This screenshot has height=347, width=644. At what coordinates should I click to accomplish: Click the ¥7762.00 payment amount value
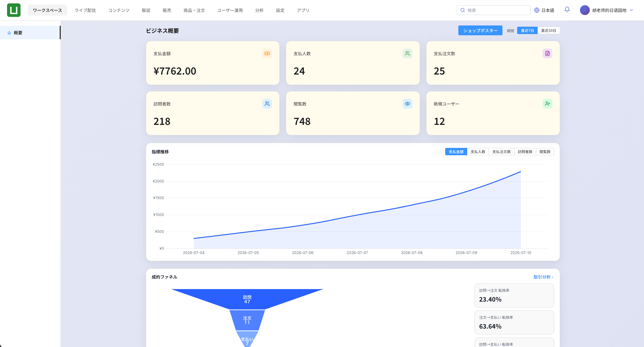175,71
